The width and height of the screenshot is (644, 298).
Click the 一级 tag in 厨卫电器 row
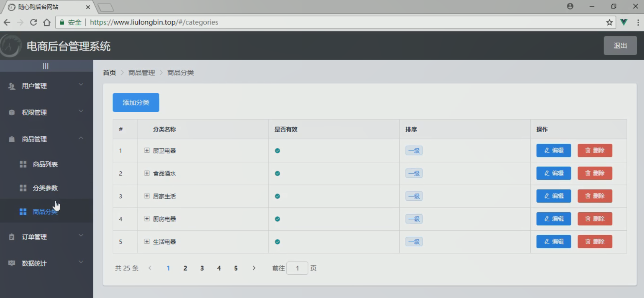click(414, 151)
